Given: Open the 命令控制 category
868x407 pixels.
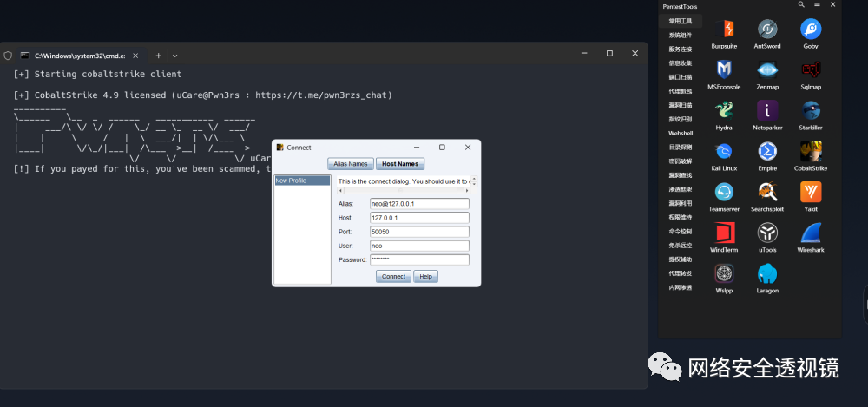Looking at the screenshot, I should point(681,232).
